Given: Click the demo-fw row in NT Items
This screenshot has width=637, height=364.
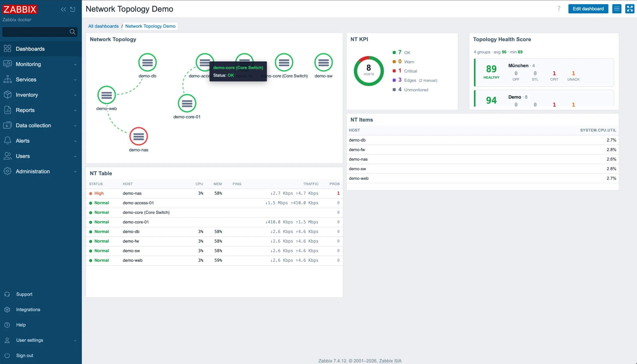Looking at the screenshot, I should click(483, 150).
